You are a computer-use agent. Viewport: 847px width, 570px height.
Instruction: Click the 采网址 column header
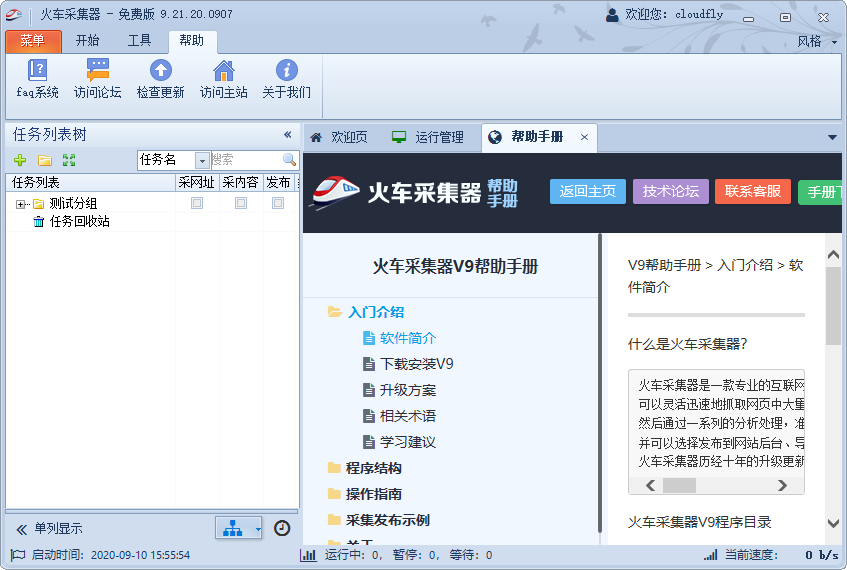click(197, 183)
